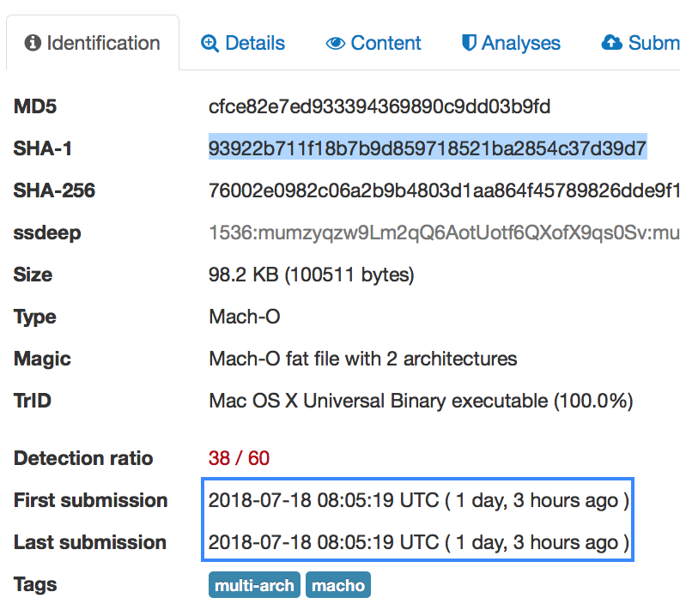This screenshot has height=616, width=680.
Task: Click the 38 / 60 detection ratio
Action: (239, 458)
